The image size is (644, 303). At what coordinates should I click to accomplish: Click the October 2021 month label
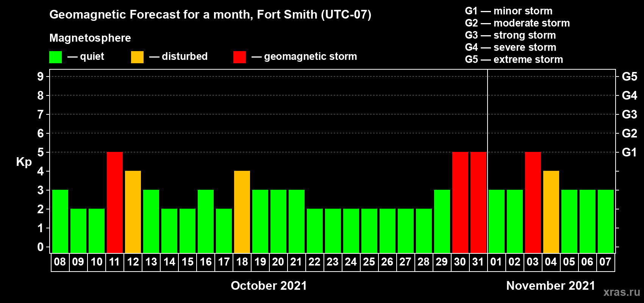(269, 286)
